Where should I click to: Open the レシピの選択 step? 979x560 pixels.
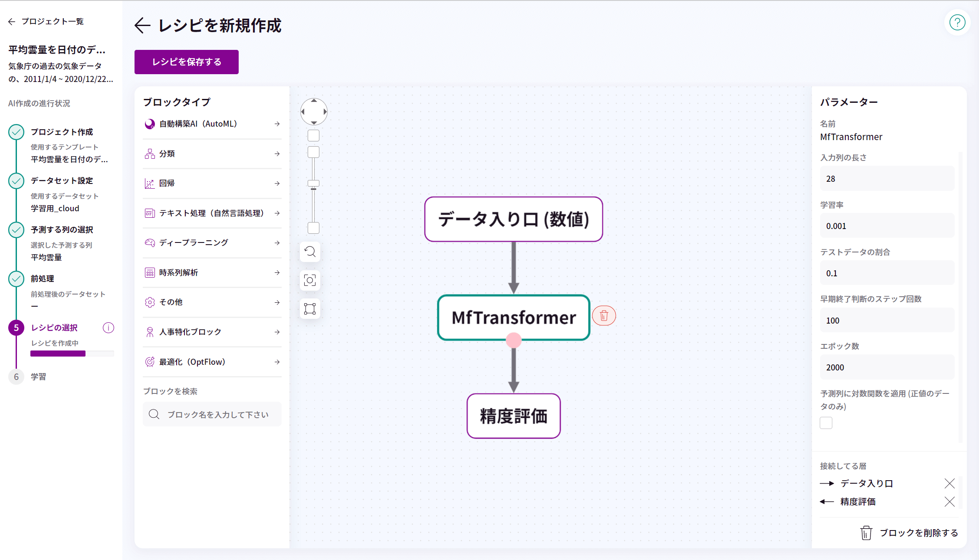coord(54,328)
